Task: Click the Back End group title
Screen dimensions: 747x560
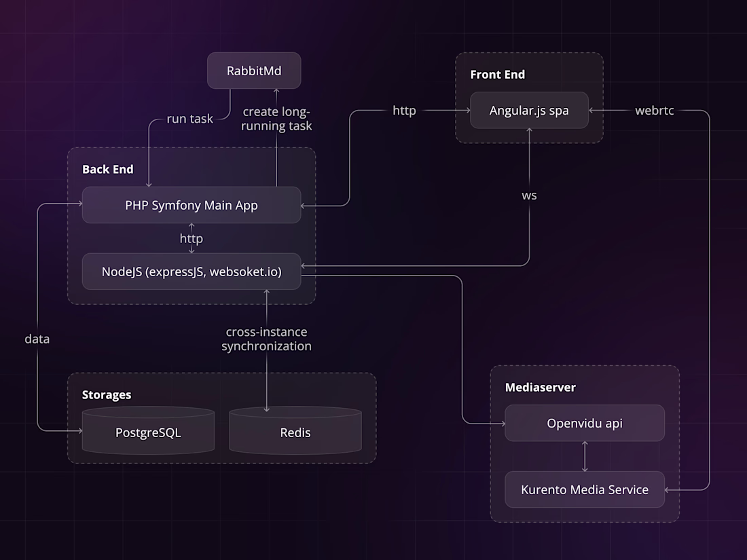Action: tap(108, 169)
